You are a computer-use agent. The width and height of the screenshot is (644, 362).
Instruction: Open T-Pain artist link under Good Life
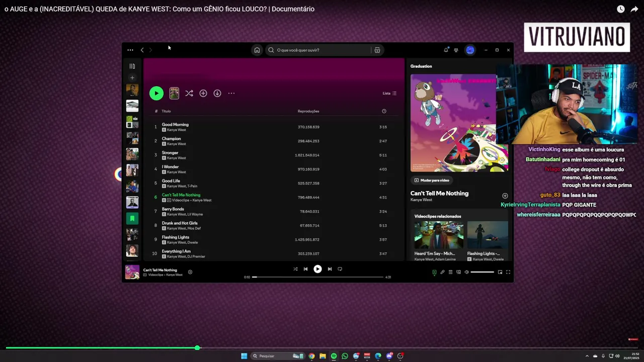[192, 186]
